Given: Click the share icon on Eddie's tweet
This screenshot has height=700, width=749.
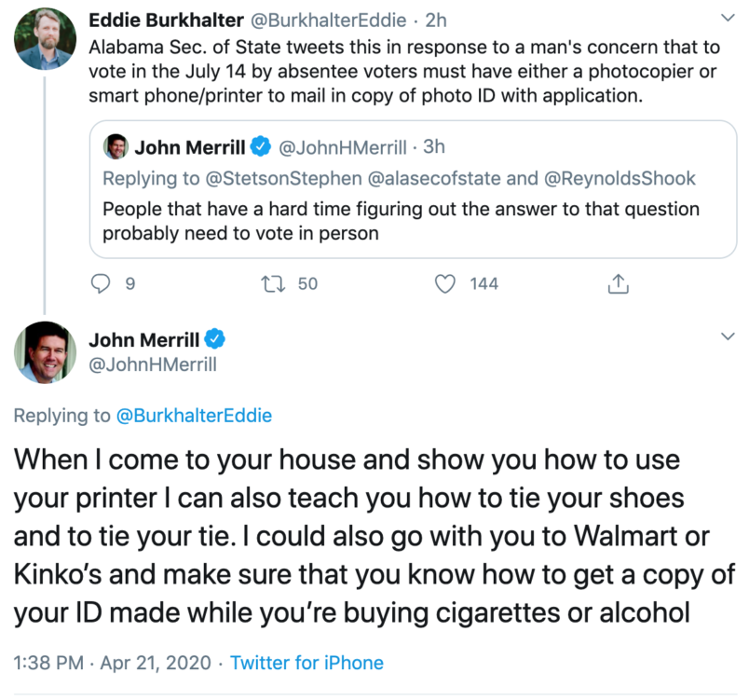Looking at the screenshot, I should 618,283.
